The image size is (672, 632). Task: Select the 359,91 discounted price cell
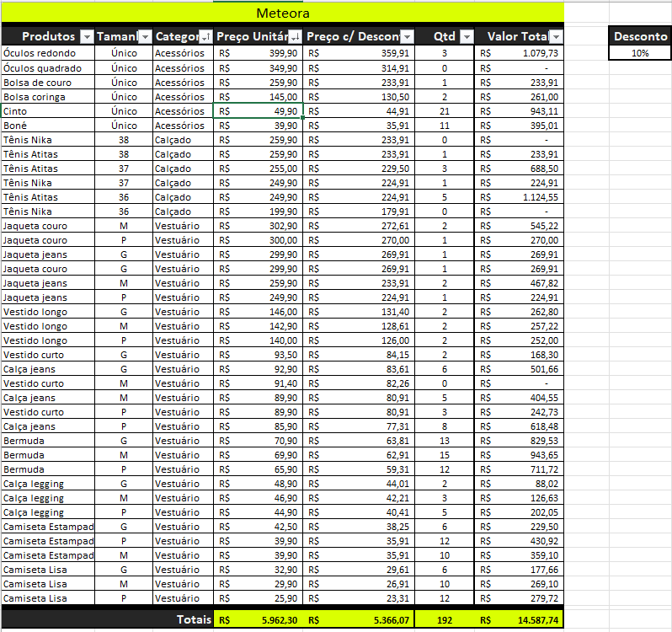click(x=359, y=53)
